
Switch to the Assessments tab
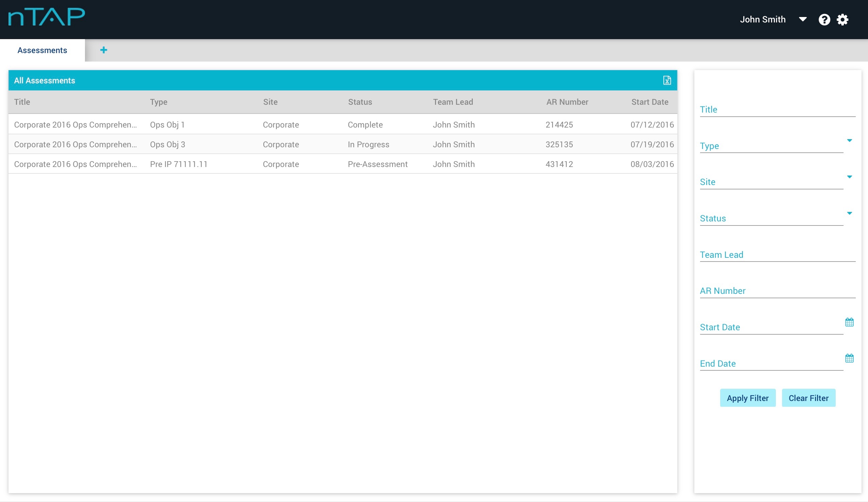tap(42, 50)
